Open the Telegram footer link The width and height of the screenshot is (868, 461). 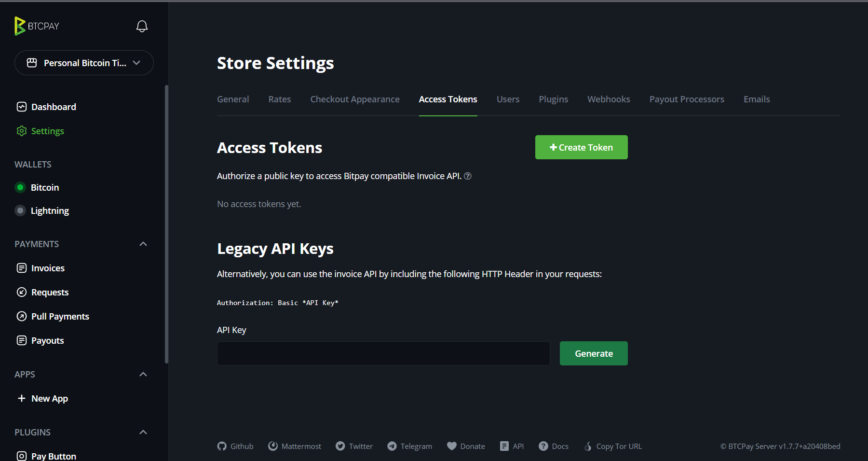(x=410, y=446)
